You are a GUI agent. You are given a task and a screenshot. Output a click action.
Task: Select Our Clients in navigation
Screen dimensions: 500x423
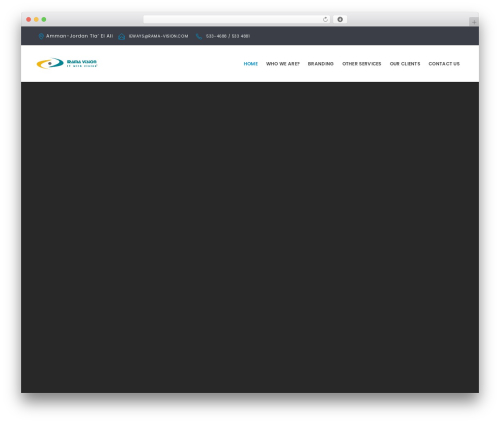[405, 64]
